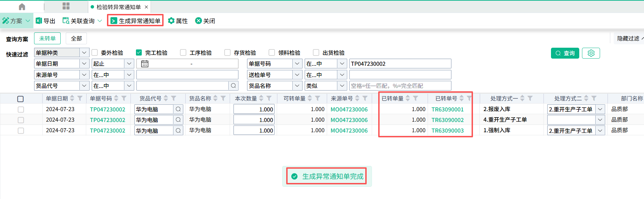Switch to the 全部 query scheme tab

tap(76, 39)
